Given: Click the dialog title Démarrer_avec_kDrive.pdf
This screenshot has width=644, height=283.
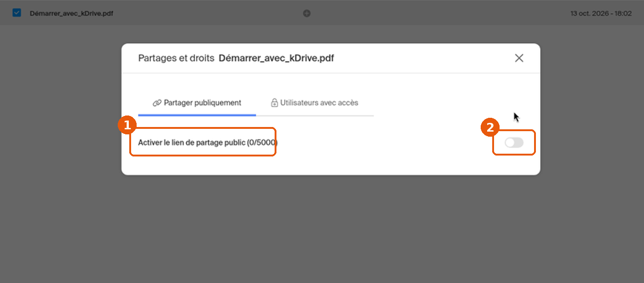Looking at the screenshot, I should [x=276, y=58].
